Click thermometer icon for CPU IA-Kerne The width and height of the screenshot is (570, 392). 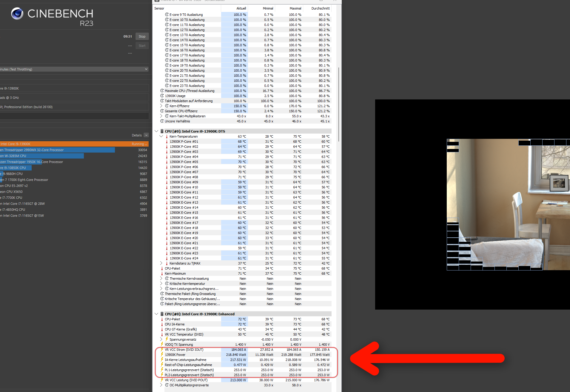tap(162, 324)
